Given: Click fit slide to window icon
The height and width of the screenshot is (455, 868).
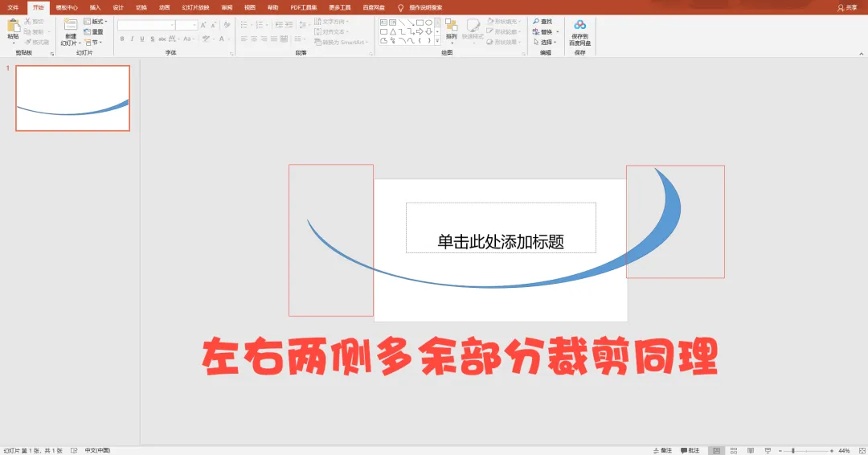Looking at the screenshot, I should [x=862, y=450].
